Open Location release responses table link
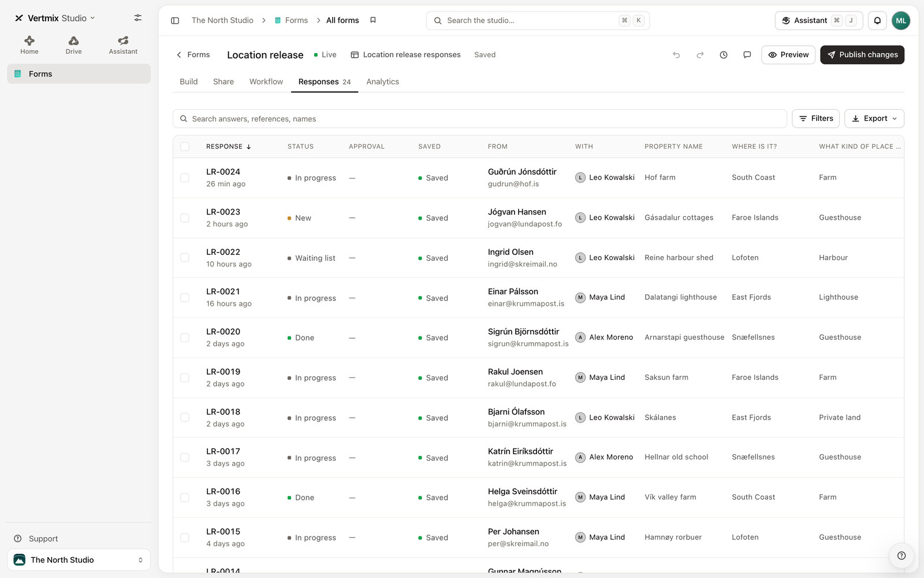The height and width of the screenshot is (578, 924). 406,55
